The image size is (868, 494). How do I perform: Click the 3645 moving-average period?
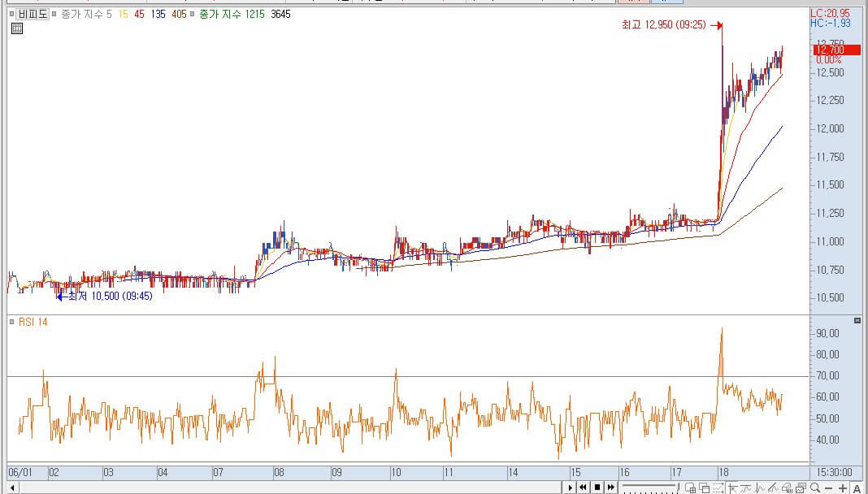click(280, 14)
